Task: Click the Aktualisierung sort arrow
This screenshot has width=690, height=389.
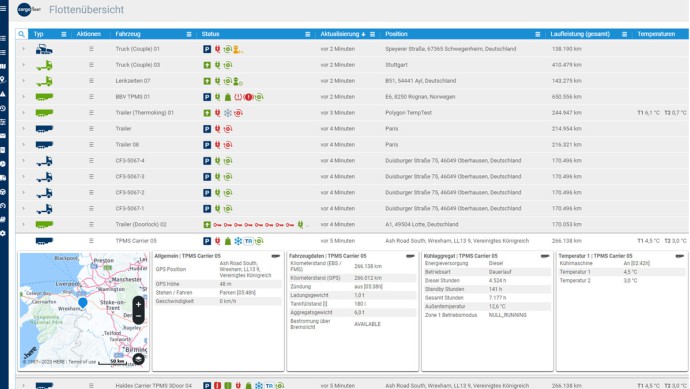Action: coord(363,34)
